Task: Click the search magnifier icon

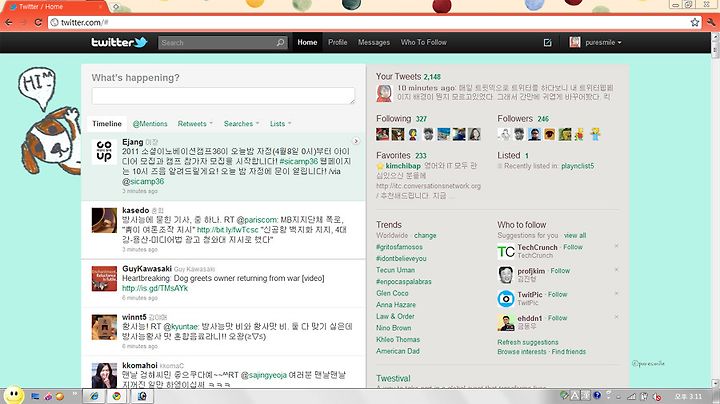Action: coord(280,42)
